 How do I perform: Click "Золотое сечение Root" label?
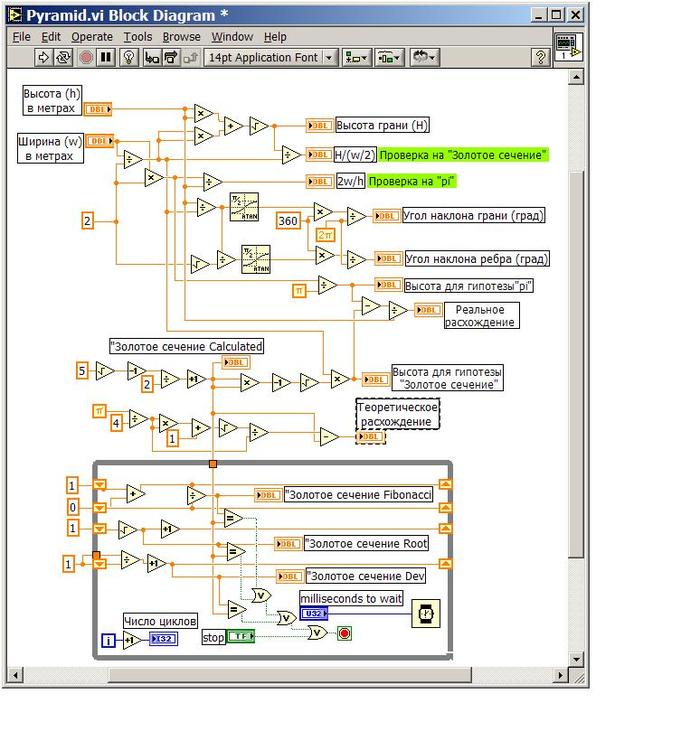(366, 544)
